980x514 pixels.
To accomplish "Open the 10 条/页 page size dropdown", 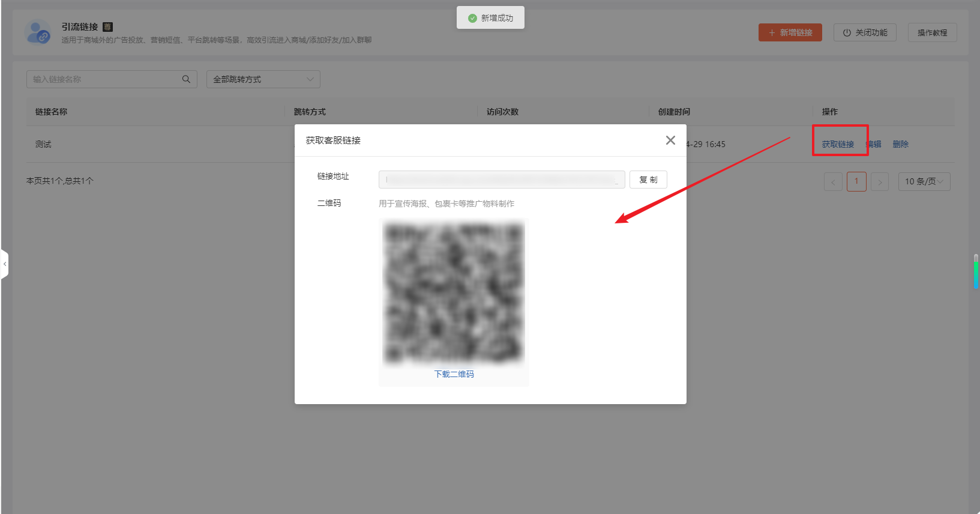I will coord(924,181).
